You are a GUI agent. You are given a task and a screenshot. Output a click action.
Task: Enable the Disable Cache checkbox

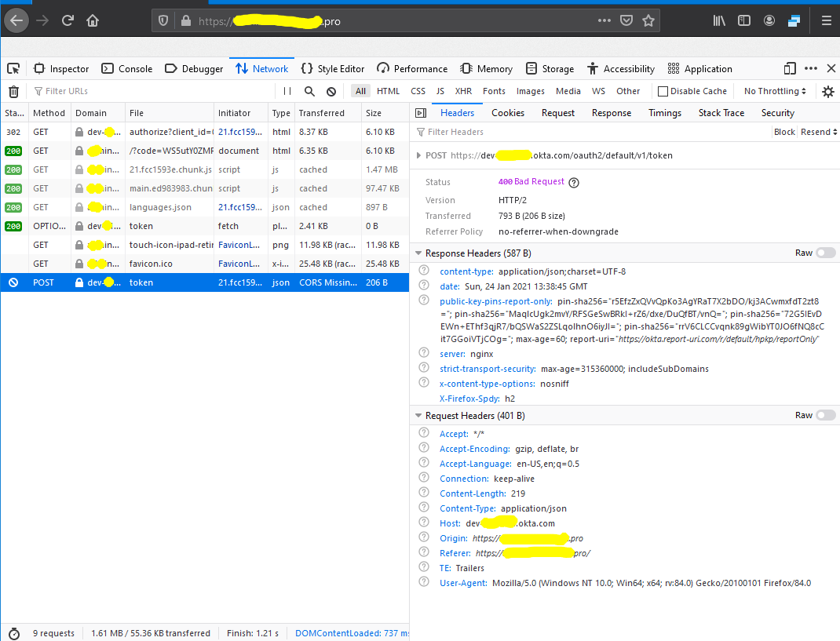point(663,90)
